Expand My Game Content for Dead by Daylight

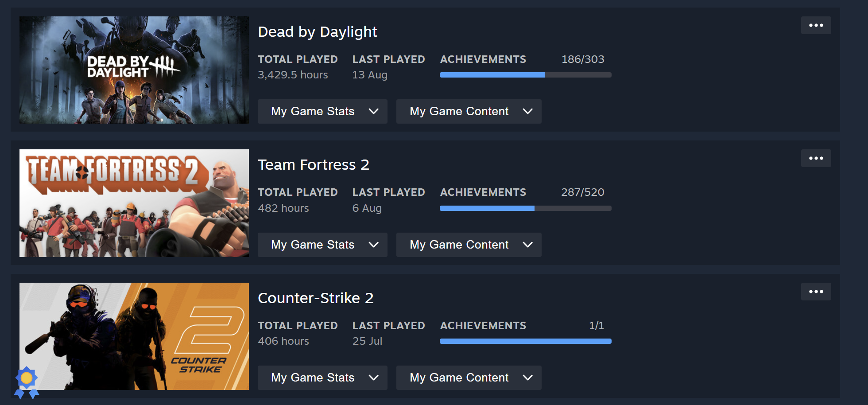pyautogui.click(x=469, y=111)
